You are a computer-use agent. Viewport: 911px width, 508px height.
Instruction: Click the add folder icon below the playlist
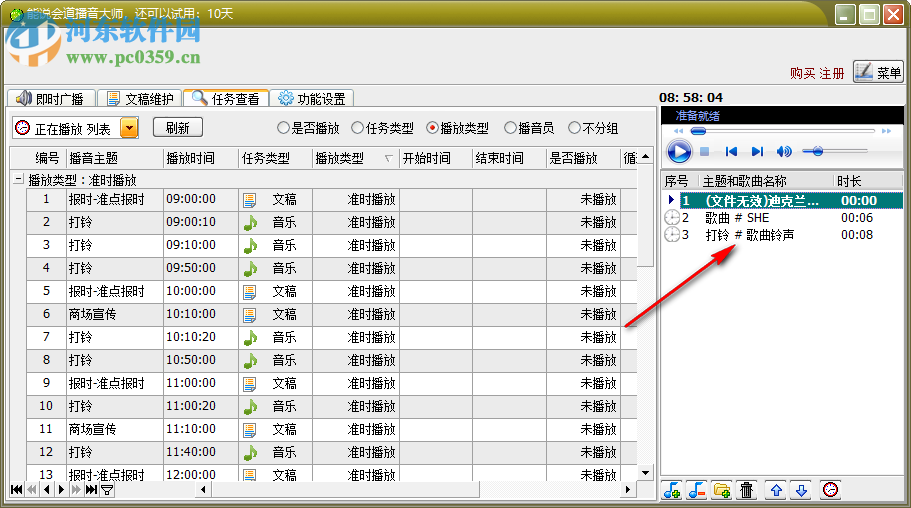pyautogui.click(x=722, y=491)
